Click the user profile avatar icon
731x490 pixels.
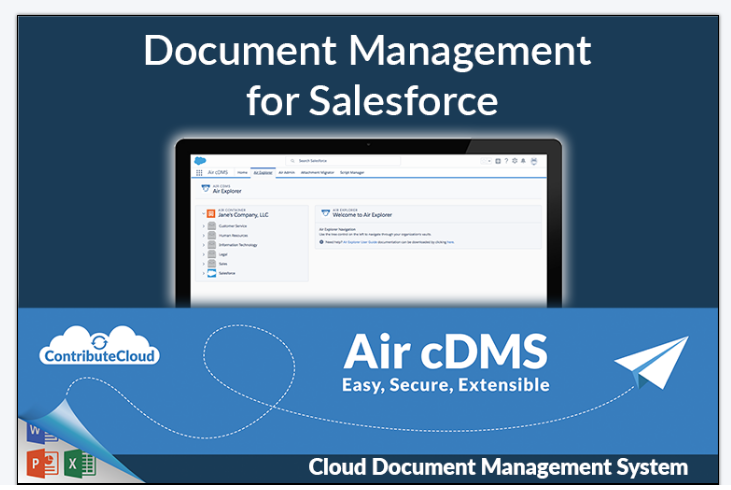(x=534, y=160)
